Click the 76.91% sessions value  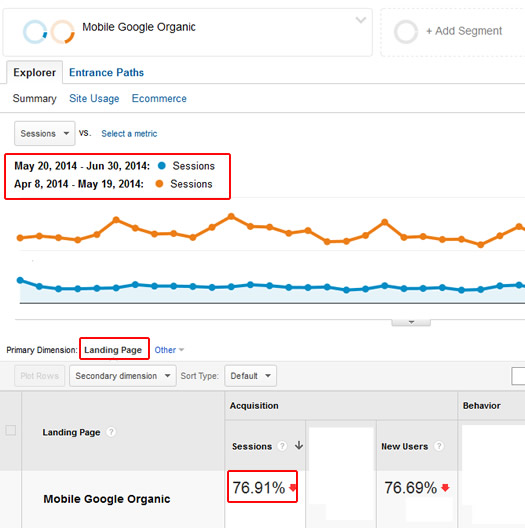click(259, 488)
